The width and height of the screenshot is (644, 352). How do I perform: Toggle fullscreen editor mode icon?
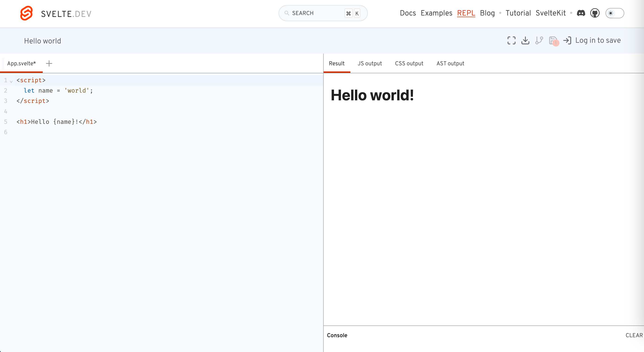511,40
